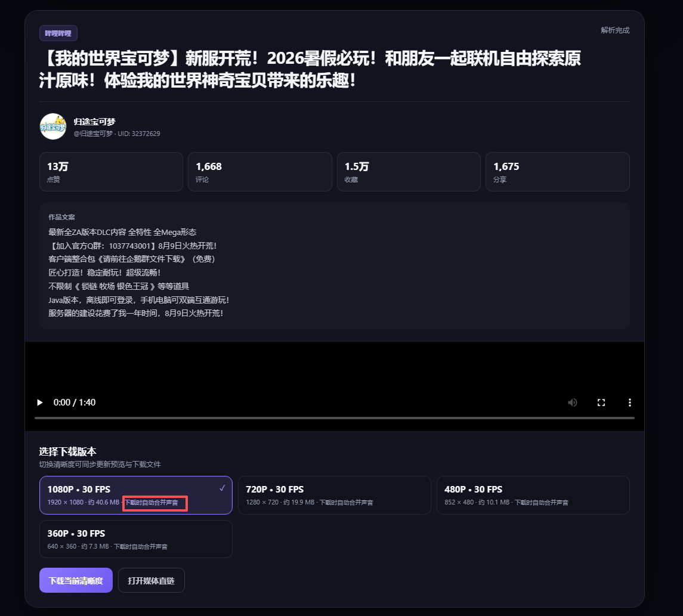Screen dimensions: 683x616
Task: Click the 打开媒体直链 button
Action: [151, 580]
